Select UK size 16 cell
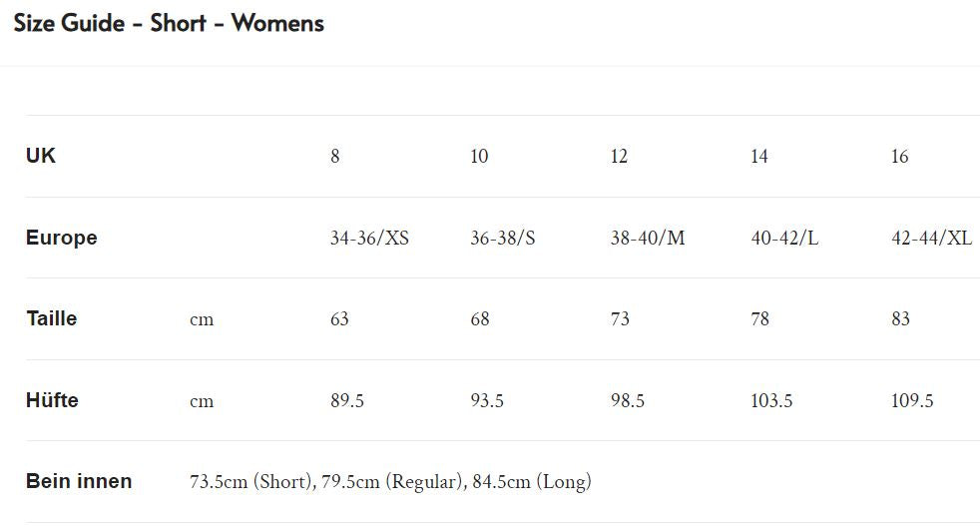This screenshot has width=980, height=530. coord(899,157)
